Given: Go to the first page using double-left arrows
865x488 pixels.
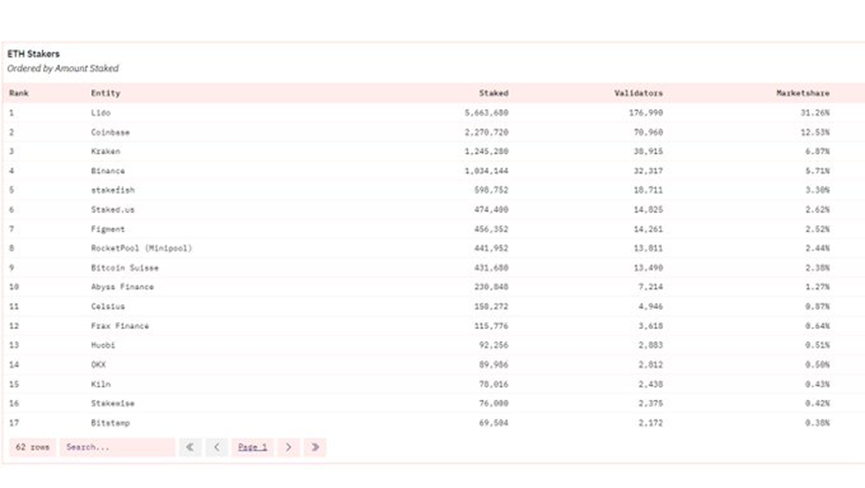Looking at the screenshot, I should 190,447.
